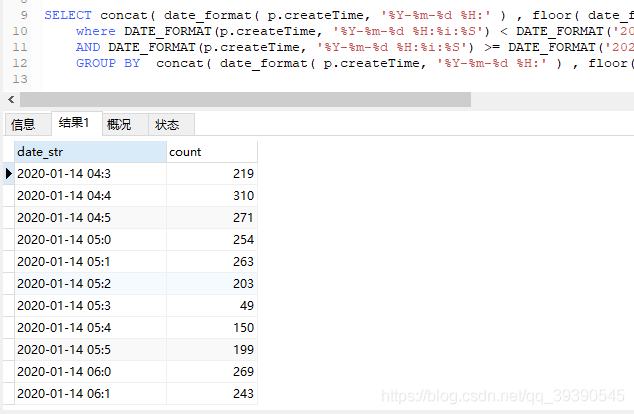Click the current-row arrow indicator

8,174
